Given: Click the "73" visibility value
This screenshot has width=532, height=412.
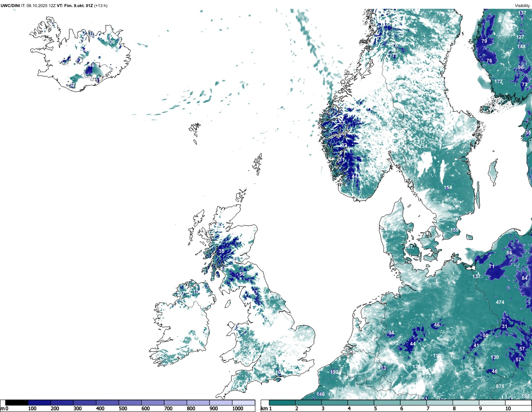Looking at the screenshot, I should (525, 84).
